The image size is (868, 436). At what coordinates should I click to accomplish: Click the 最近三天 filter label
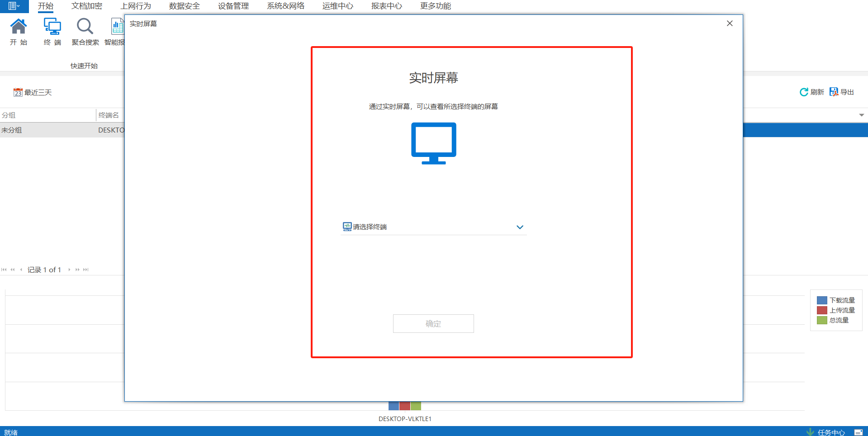(x=38, y=92)
